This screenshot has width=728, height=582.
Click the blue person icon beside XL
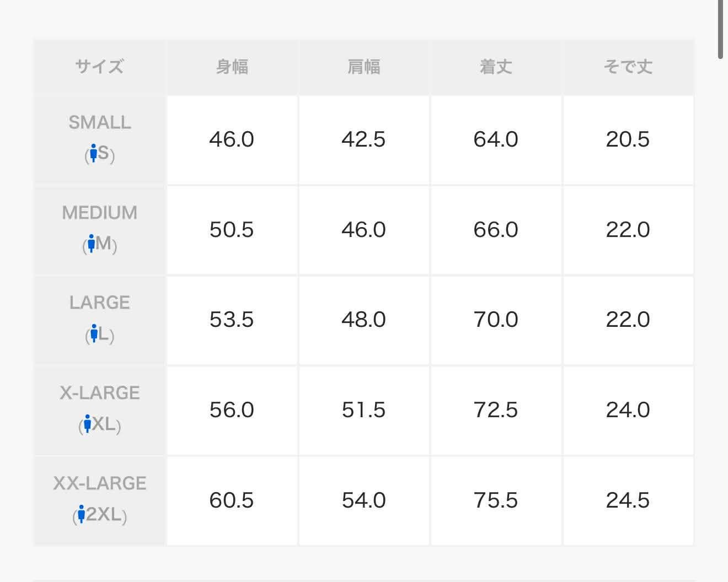(87, 424)
